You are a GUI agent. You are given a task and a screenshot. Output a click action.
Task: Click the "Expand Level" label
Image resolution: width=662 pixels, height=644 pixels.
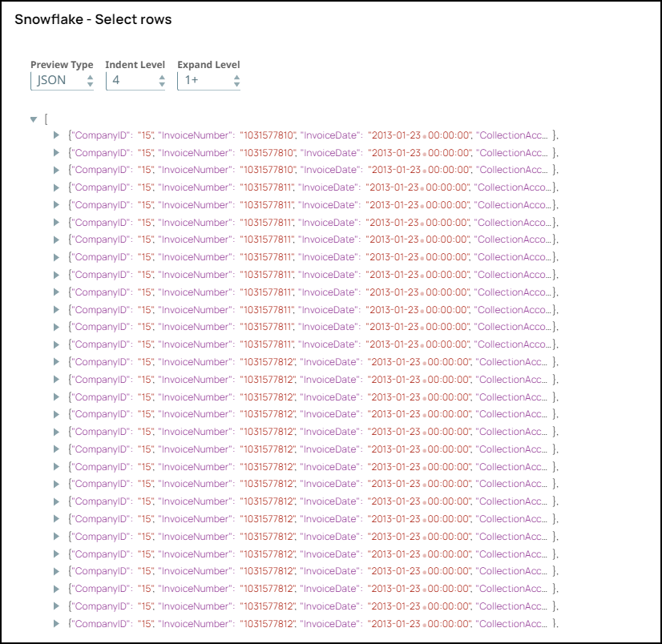pyautogui.click(x=208, y=65)
